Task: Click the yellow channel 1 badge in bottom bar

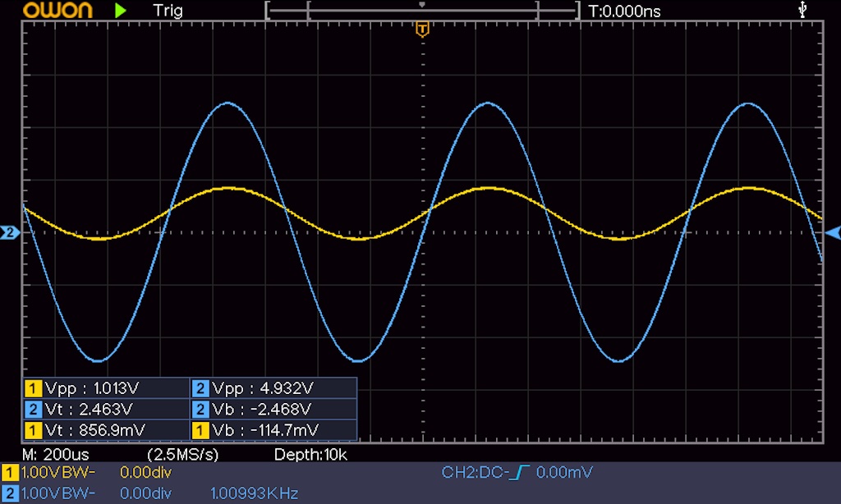Action: tap(10, 473)
